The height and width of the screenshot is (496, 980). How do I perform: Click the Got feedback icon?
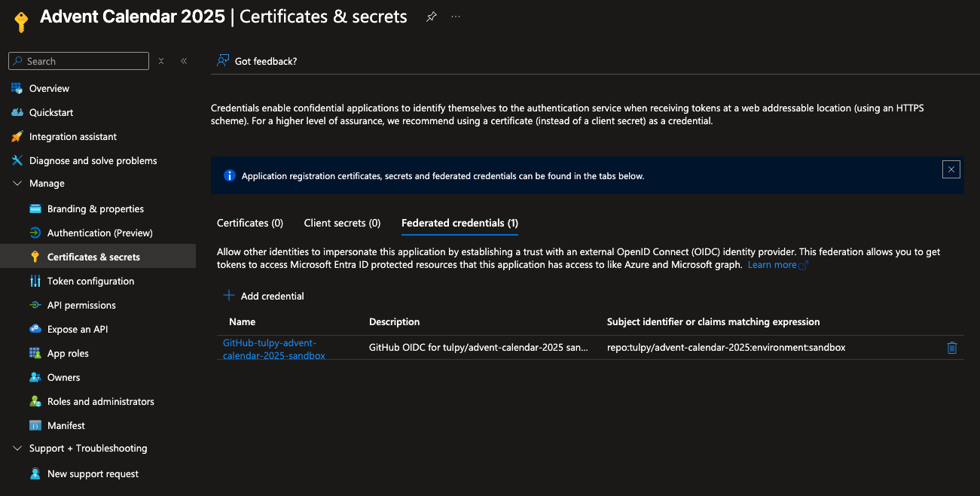click(x=223, y=61)
